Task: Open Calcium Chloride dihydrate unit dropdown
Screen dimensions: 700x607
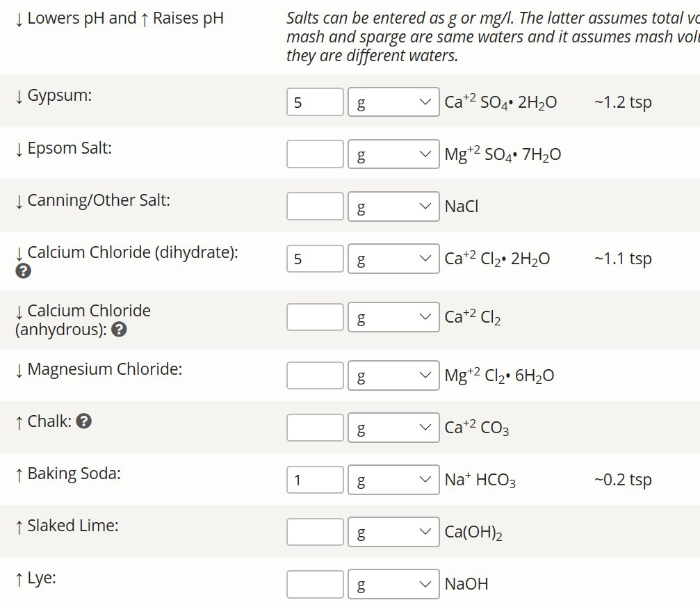Action: pos(393,259)
